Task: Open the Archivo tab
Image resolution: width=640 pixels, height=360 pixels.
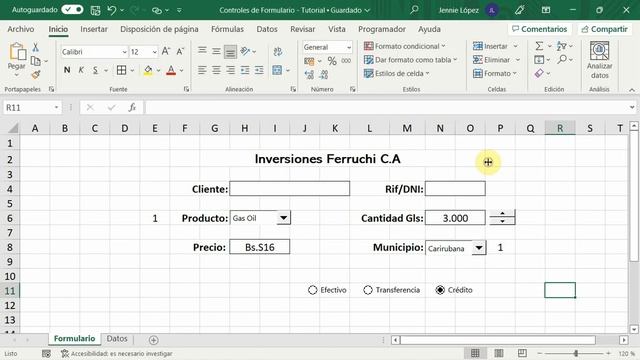Action: [21, 29]
